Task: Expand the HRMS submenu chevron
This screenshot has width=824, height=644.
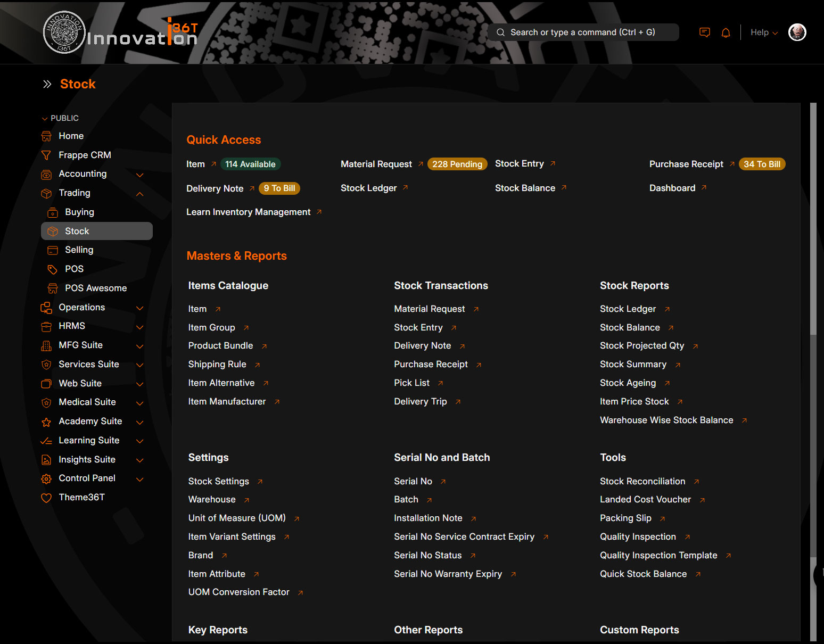Action: (x=140, y=327)
